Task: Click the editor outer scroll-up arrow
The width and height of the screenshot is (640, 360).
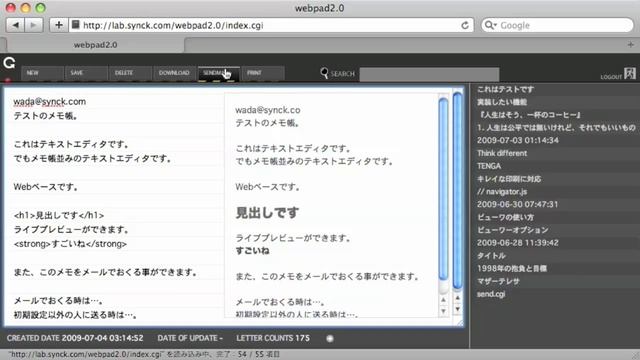Action: (x=458, y=299)
